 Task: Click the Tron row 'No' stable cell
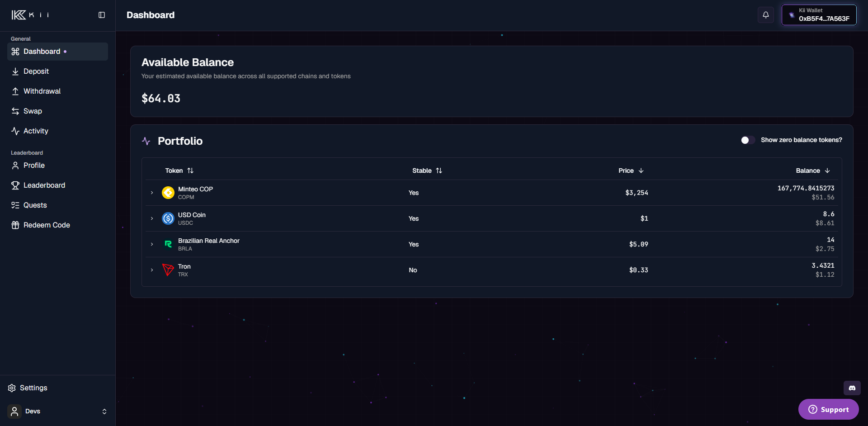pos(413,270)
